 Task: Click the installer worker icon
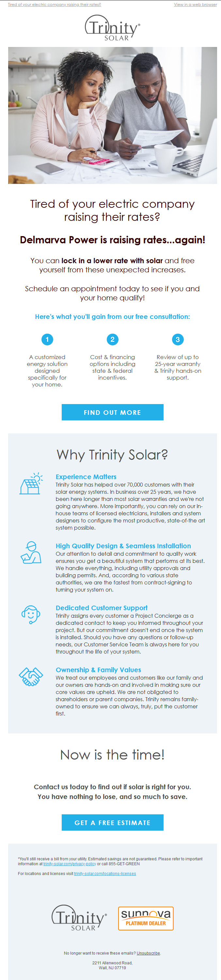click(31, 552)
